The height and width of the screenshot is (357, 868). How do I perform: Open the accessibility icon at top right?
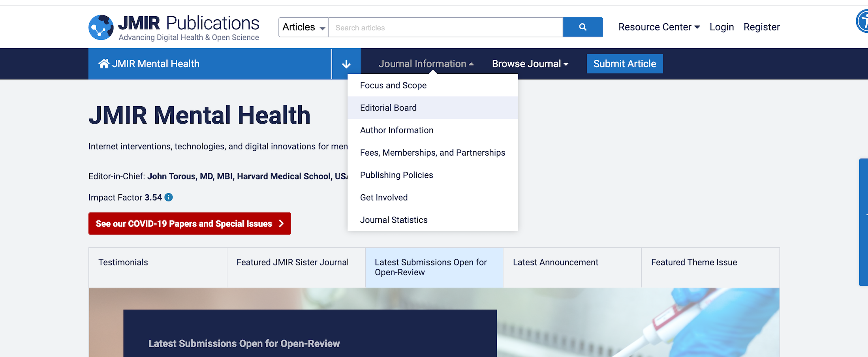click(863, 21)
